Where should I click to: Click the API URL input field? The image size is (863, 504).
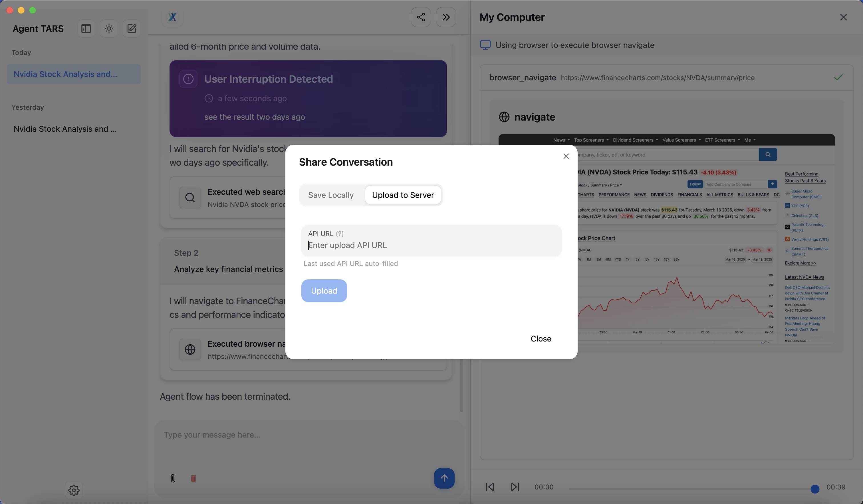tap(431, 245)
